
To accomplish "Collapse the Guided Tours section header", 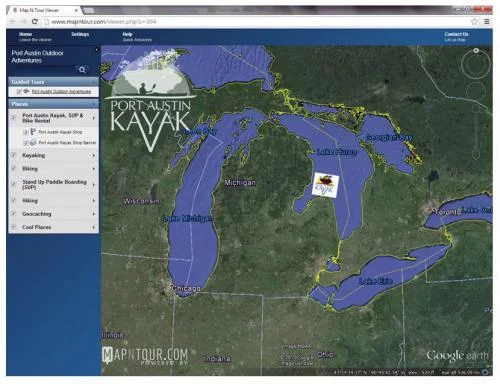I will (53, 82).
